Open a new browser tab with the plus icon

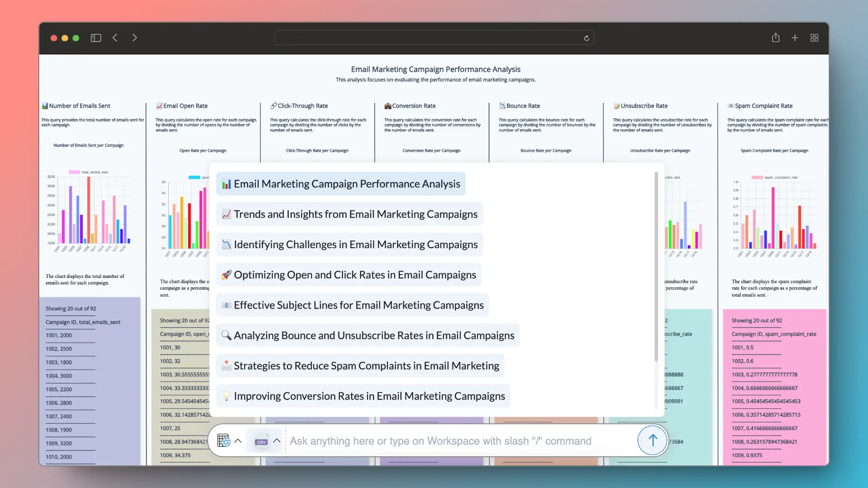[x=795, y=38]
